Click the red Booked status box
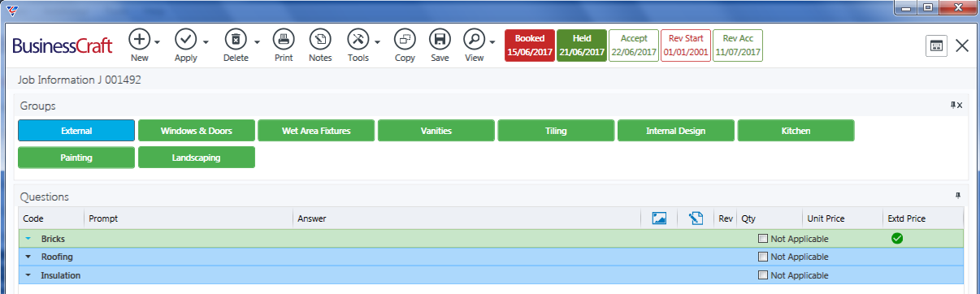Screen dimensions: 980x294 tap(530, 45)
